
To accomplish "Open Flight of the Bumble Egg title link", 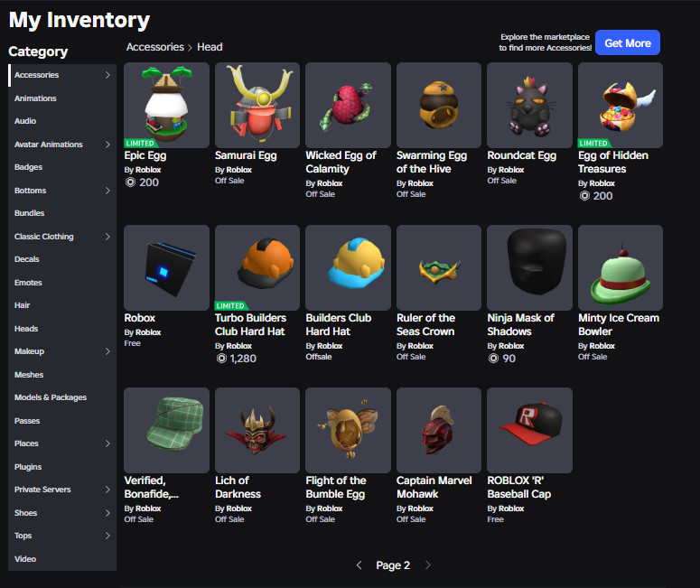I will [x=336, y=487].
